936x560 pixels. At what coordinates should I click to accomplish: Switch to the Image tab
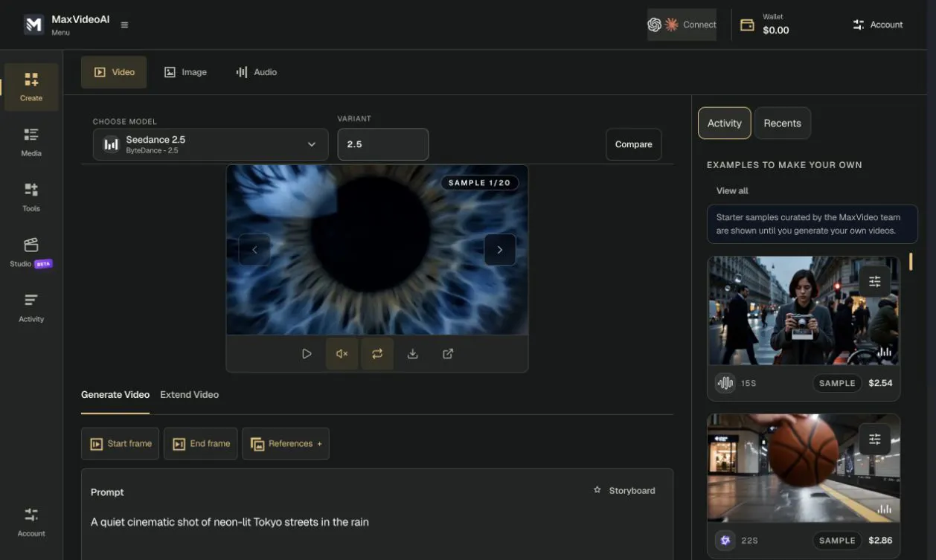point(185,72)
